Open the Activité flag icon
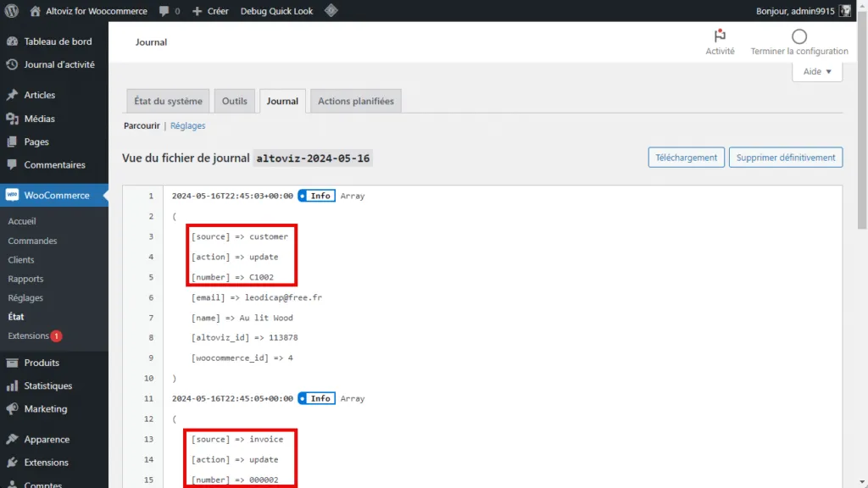The height and width of the screenshot is (488, 868). click(x=720, y=36)
